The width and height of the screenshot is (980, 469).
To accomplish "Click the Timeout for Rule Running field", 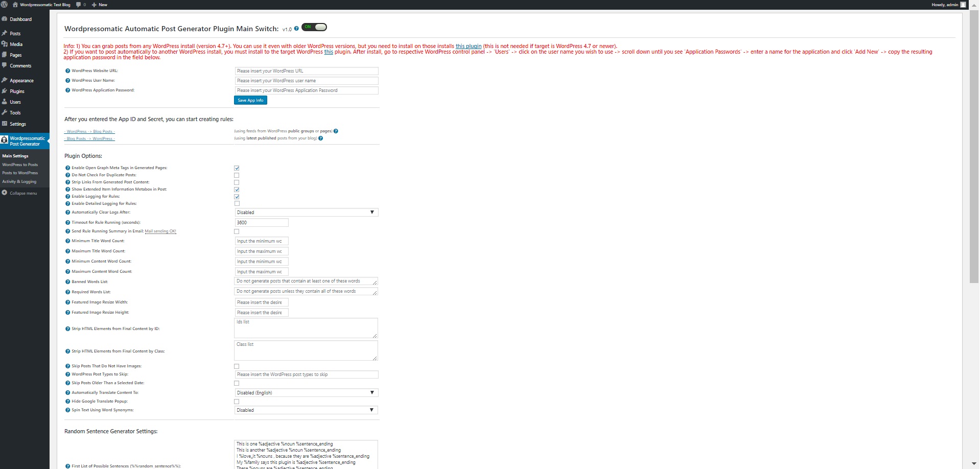I will (262, 223).
